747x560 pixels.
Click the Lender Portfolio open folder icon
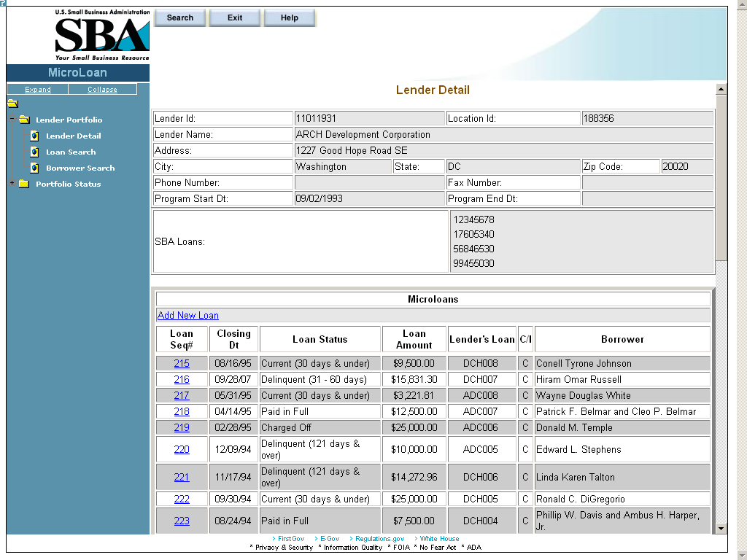[24, 120]
